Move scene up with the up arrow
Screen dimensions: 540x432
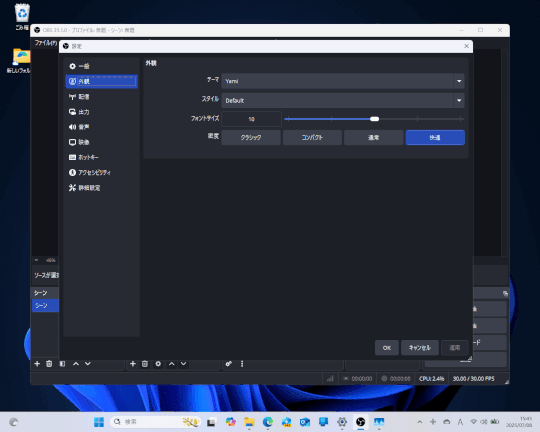point(76,364)
